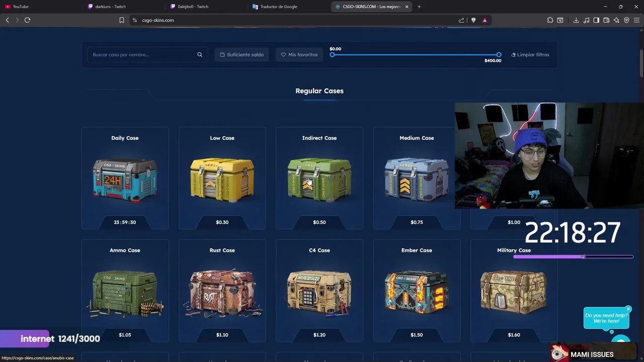Reload the page using the refresh icon

tap(27, 20)
